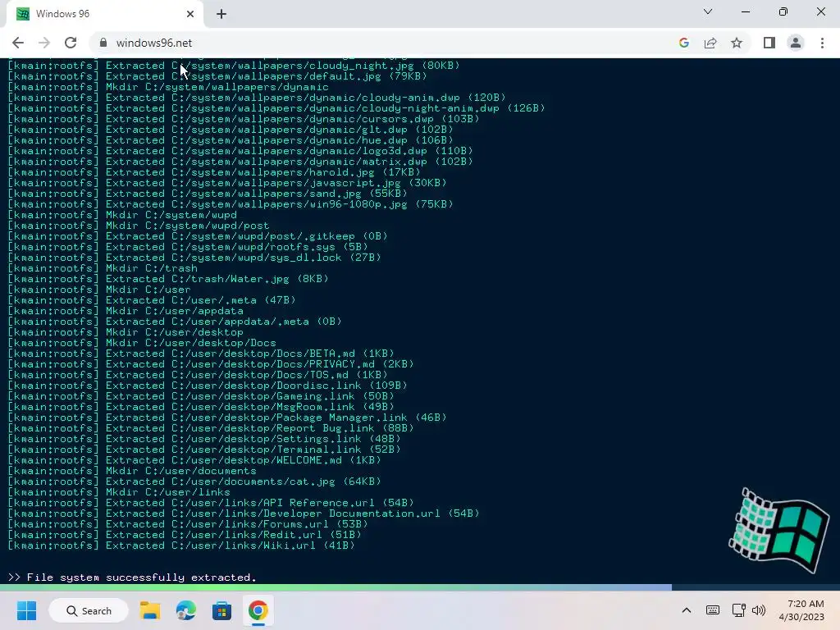Click the rootfs.sys (5B) line
The image size is (840, 630).
188,247
